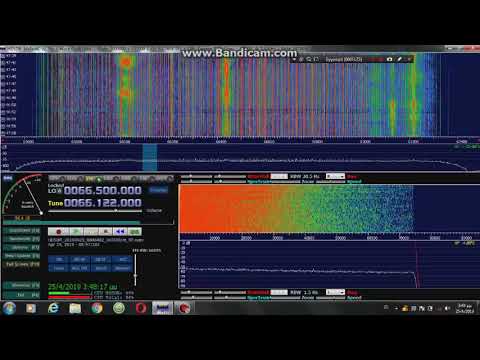Open the upper RBW dropdown
This screenshot has height=360, width=480.
pyautogui.click(x=335, y=176)
